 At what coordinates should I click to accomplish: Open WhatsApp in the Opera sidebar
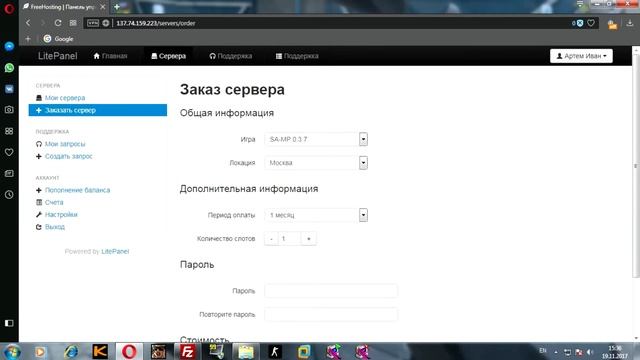pyautogui.click(x=9, y=68)
